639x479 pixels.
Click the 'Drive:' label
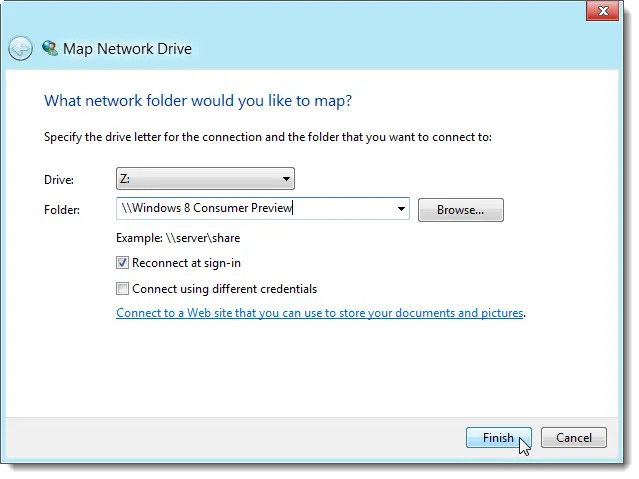click(59, 180)
